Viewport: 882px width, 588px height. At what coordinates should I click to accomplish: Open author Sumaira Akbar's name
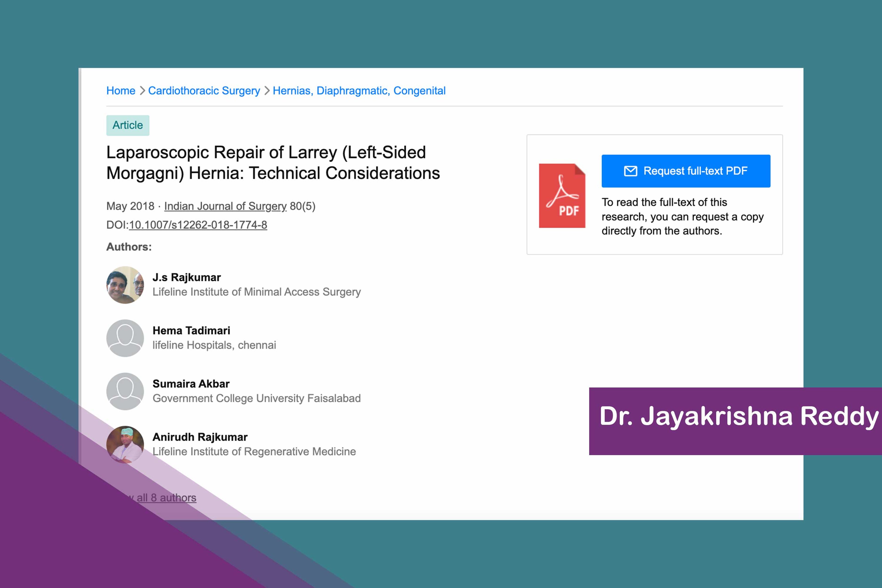(191, 384)
